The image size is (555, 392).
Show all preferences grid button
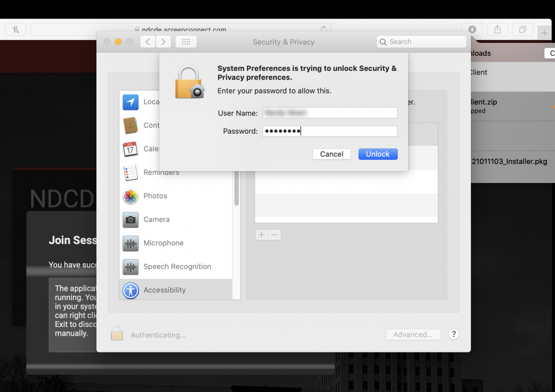186,42
